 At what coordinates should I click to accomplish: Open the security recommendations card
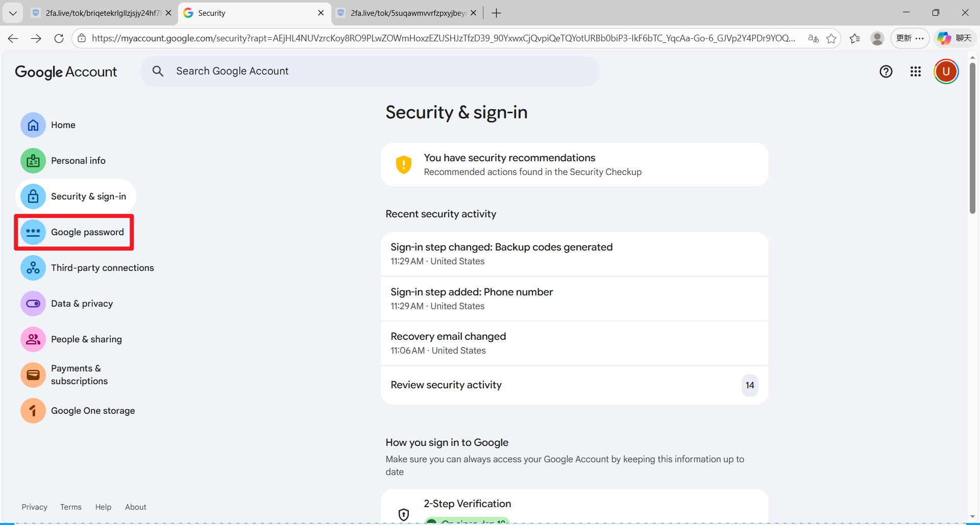(574, 165)
